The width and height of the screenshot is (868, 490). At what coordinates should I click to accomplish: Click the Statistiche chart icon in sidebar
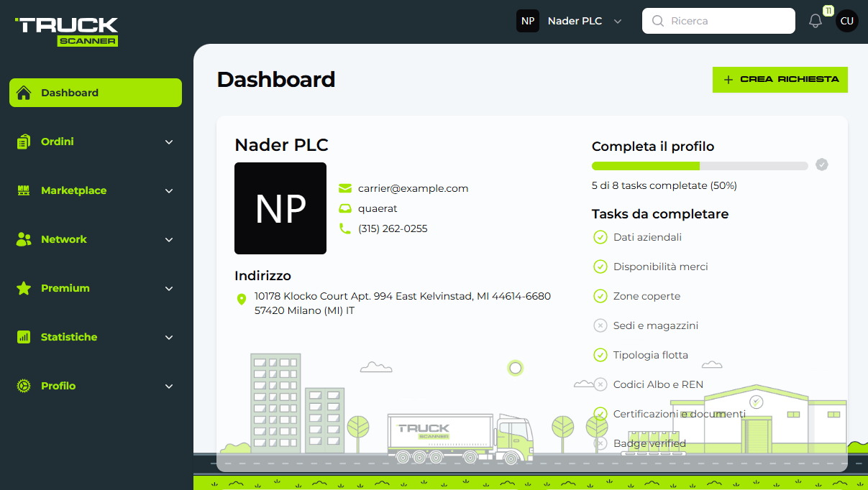pyautogui.click(x=24, y=337)
